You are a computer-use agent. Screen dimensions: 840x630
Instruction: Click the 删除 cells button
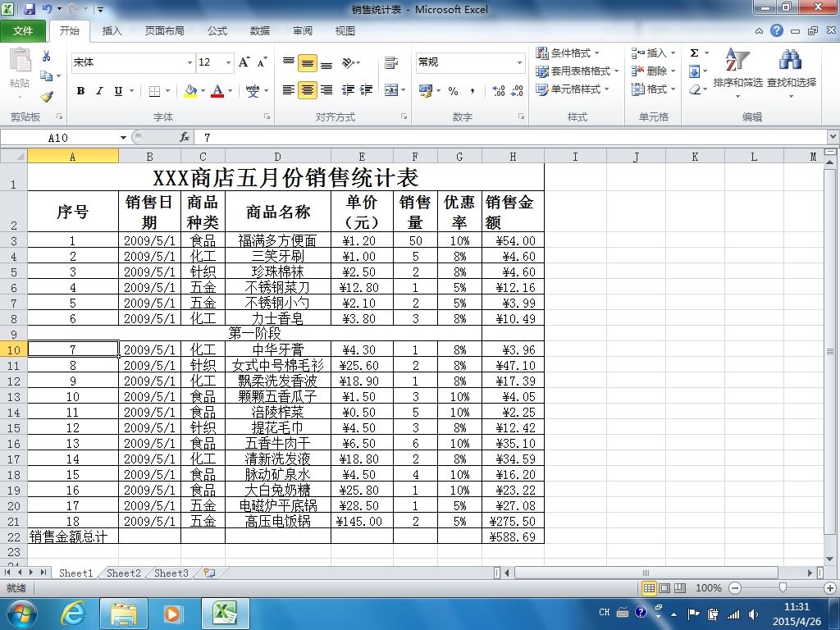click(653, 71)
